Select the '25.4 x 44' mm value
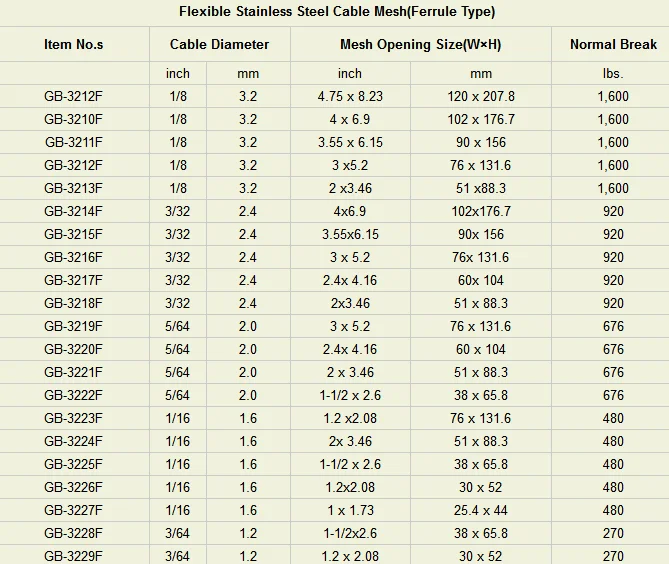The height and width of the screenshot is (564, 669). pyautogui.click(x=481, y=510)
